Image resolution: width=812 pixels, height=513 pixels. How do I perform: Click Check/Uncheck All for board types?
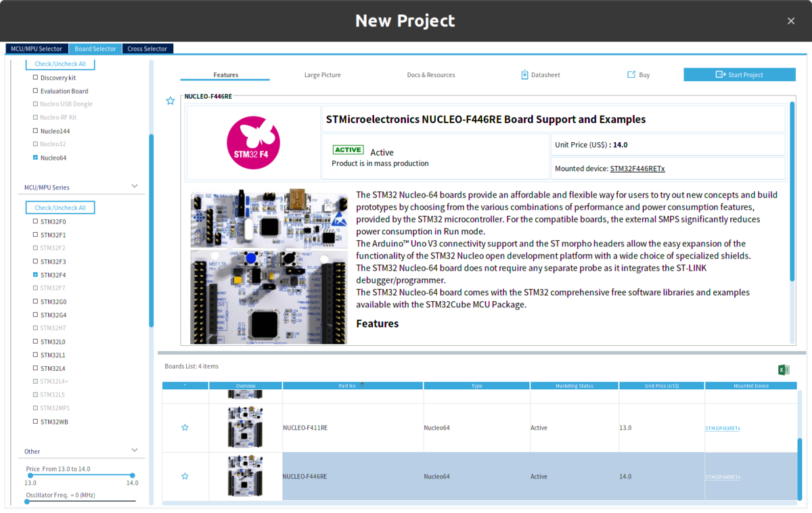(60, 64)
